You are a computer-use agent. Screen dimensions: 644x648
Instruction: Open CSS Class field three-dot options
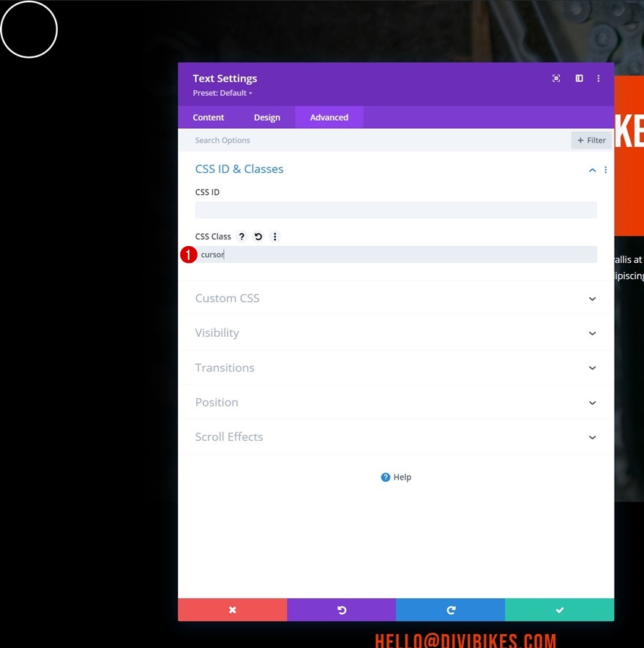click(x=274, y=237)
